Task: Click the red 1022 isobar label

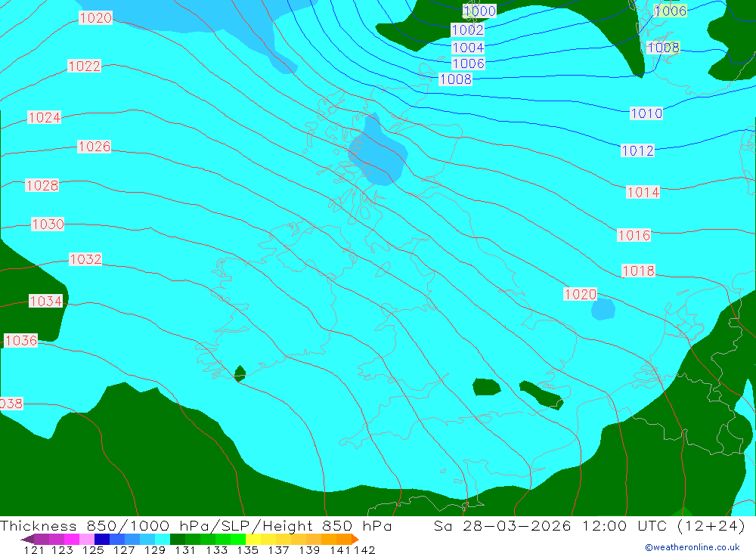Action: (85, 66)
